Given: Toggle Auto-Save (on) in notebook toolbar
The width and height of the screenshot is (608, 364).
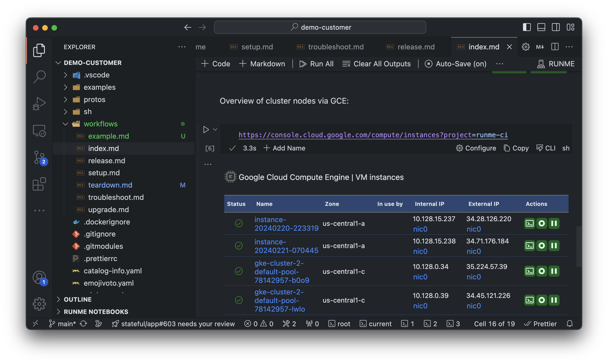Looking at the screenshot, I should pyautogui.click(x=455, y=64).
